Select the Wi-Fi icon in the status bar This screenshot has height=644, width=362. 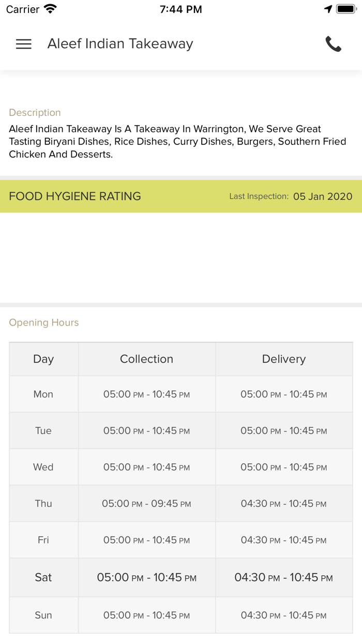tap(48, 8)
